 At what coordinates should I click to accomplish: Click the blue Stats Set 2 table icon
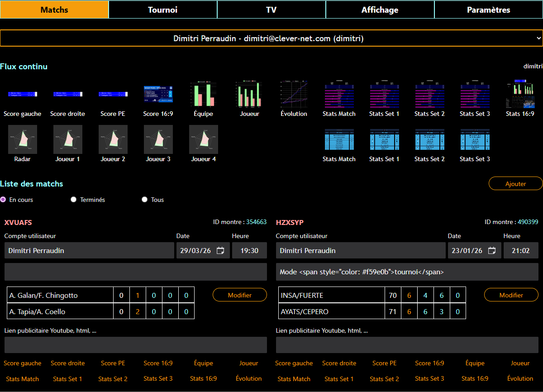[429, 139]
